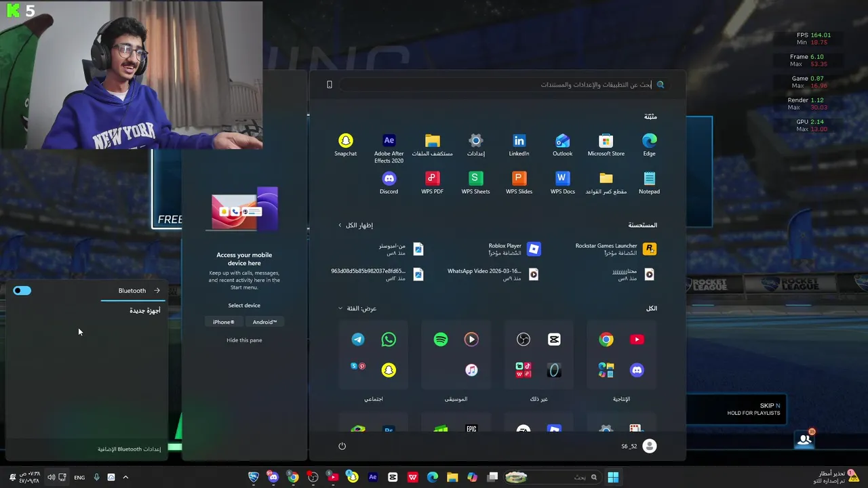Open Microsoft Store from pinned apps
The height and width of the screenshot is (488, 868).
coord(606,145)
